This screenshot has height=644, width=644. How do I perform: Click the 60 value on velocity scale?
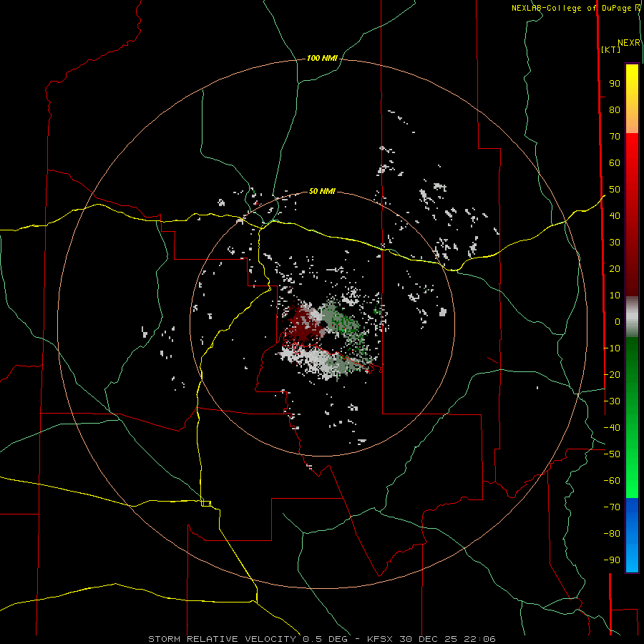(x=615, y=163)
